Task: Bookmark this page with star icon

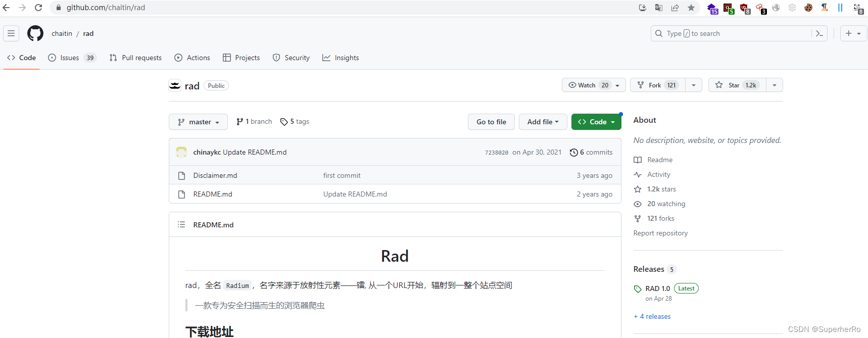Action: point(691,8)
